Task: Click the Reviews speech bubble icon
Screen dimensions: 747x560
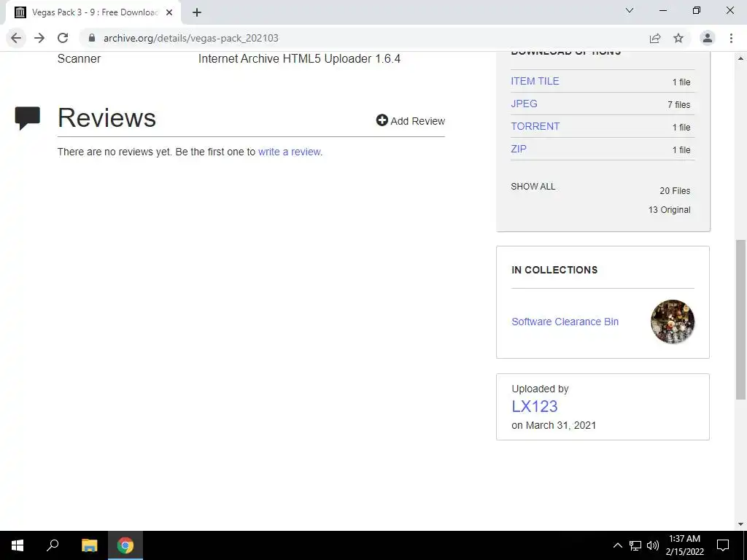Action: pyautogui.click(x=28, y=117)
